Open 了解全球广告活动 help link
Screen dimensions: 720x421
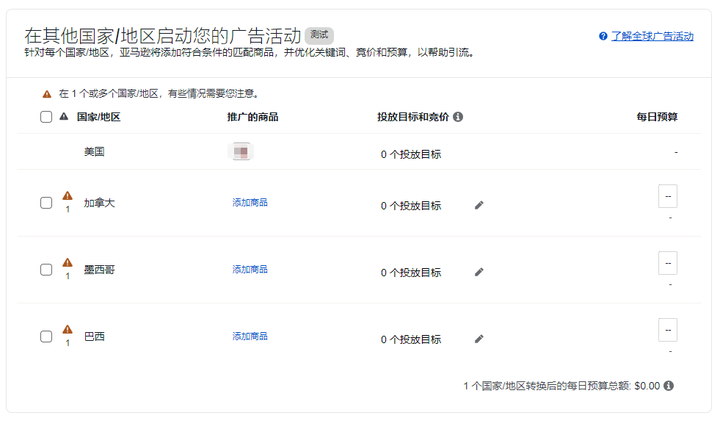652,36
